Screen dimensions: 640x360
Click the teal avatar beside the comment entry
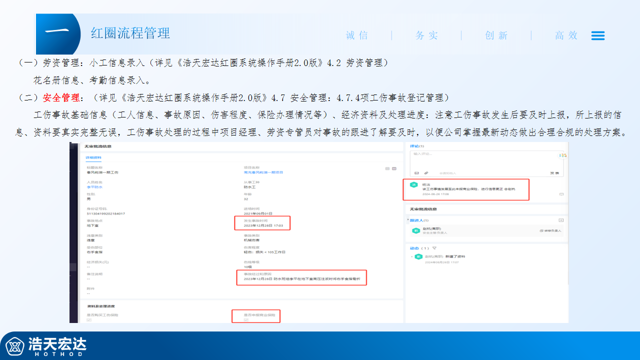(413, 185)
